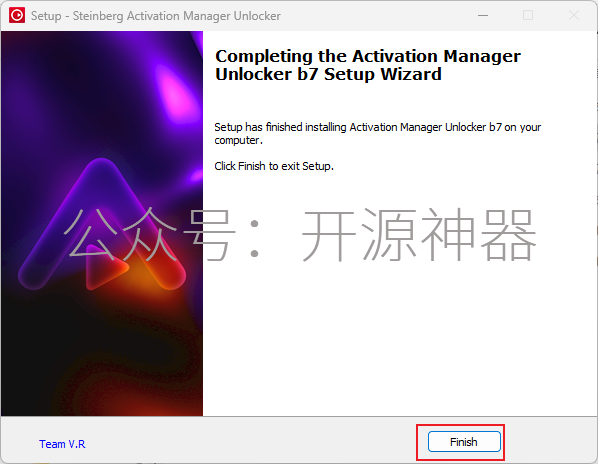The image size is (598, 464).
Task: Click the red Setup icon in title bar
Action: point(17,16)
